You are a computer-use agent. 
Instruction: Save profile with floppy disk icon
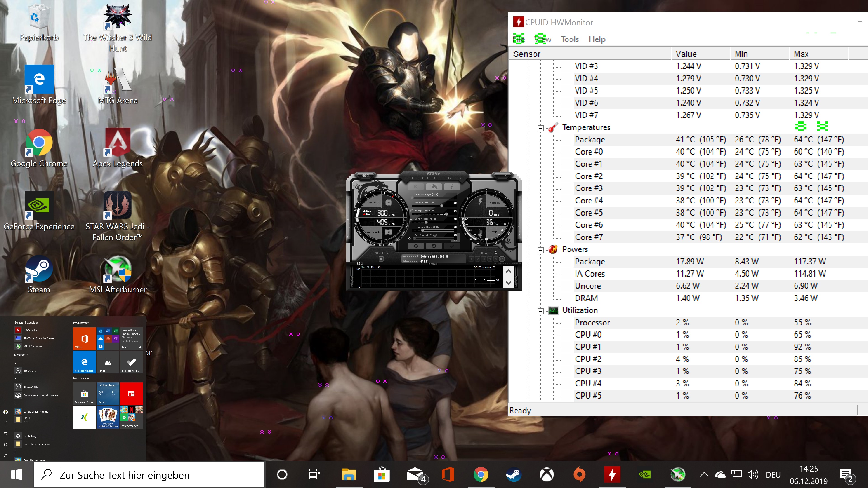(x=502, y=259)
